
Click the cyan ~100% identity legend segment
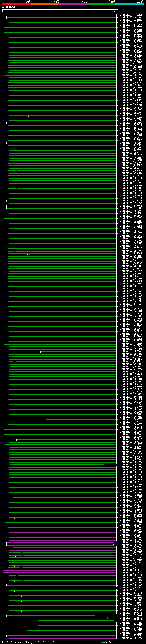[130, 4]
